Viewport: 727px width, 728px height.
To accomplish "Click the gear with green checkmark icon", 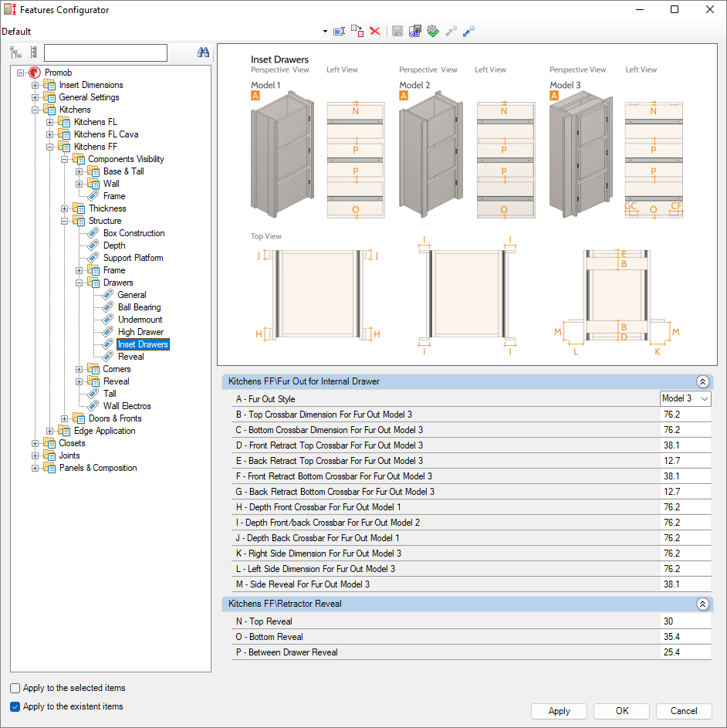I will [x=433, y=31].
